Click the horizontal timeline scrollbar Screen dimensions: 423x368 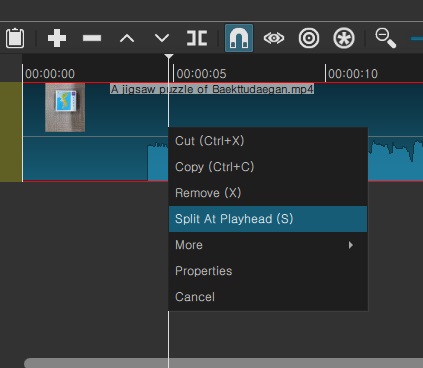click(x=223, y=363)
